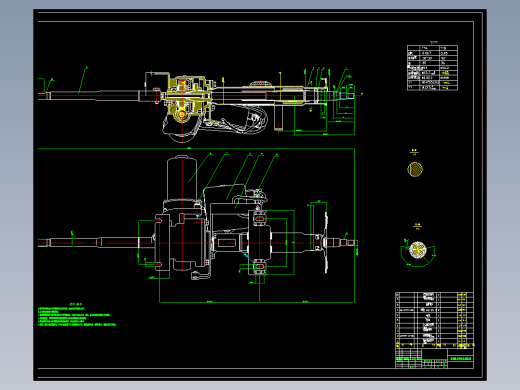Select the yellow hatched circular section detail
Image resolution: width=520 pixels, height=390 pixels.
[x=415, y=169]
